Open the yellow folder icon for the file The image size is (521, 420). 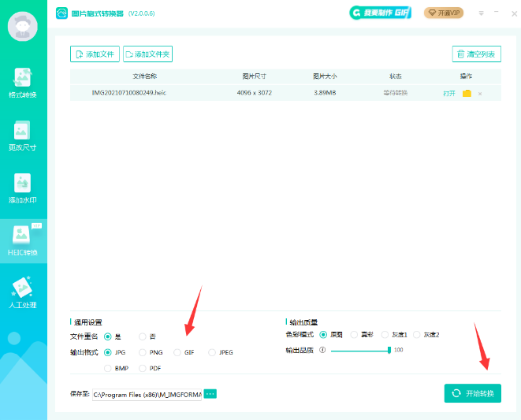[467, 93]
